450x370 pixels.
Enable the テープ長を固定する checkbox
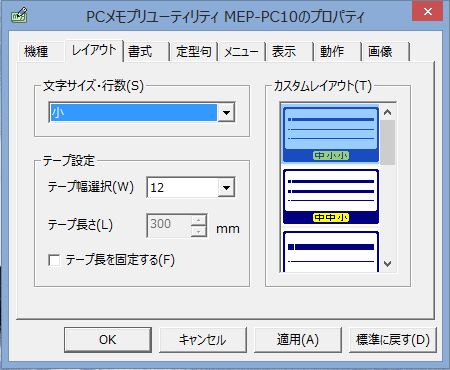[x=54, y=260]
